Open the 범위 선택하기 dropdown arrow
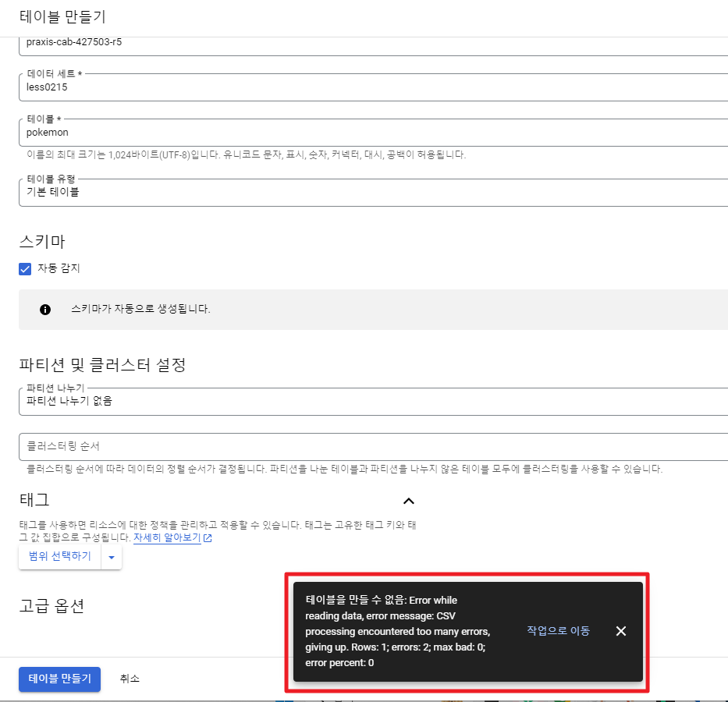Screen dimensions: 728x702 (112, 557)
